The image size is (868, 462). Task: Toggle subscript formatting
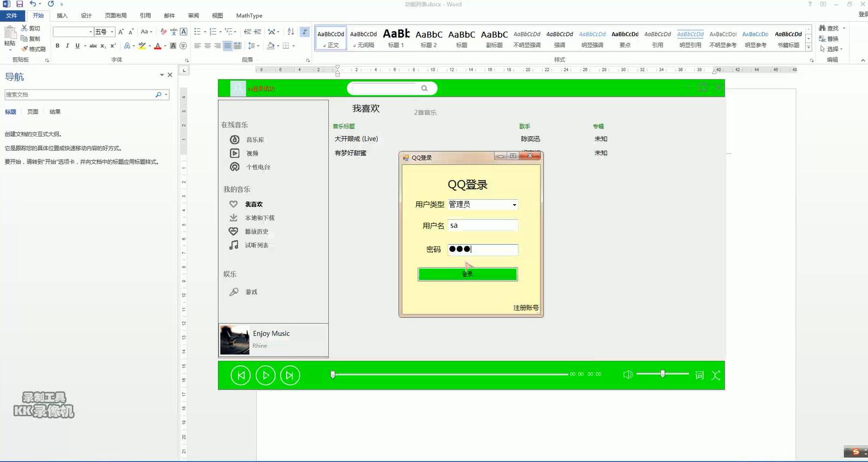[103, 46]
